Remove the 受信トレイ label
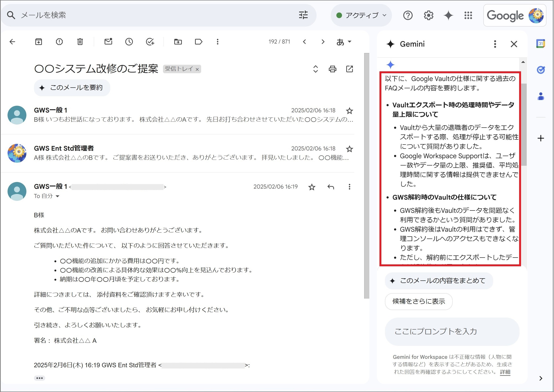This screenshot has height=392, width=554. [197, 69]
